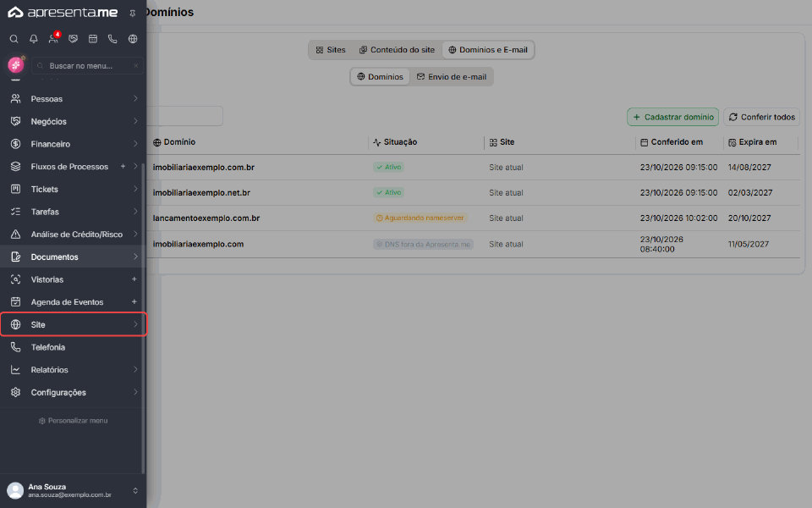Click the Conferido em calendar icon

coord(645,142)
